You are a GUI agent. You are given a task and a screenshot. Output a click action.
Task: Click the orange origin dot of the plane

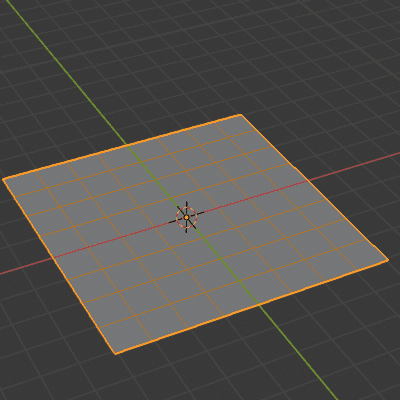pos(187,217)
